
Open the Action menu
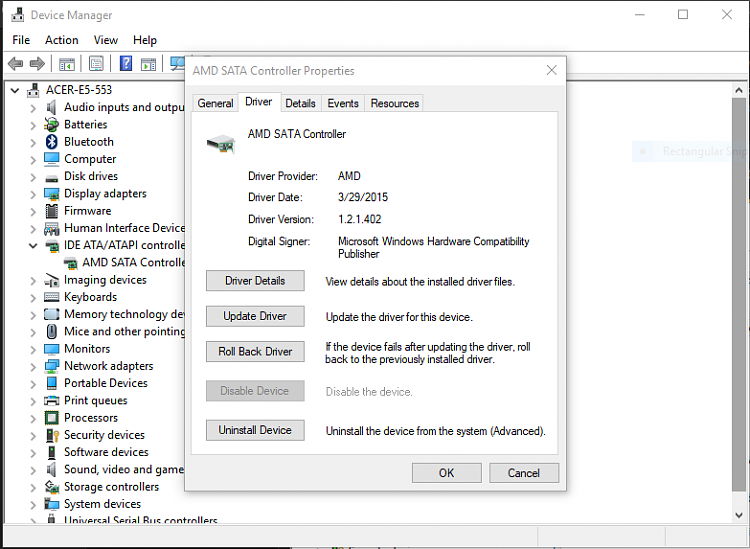pos(62,40)
